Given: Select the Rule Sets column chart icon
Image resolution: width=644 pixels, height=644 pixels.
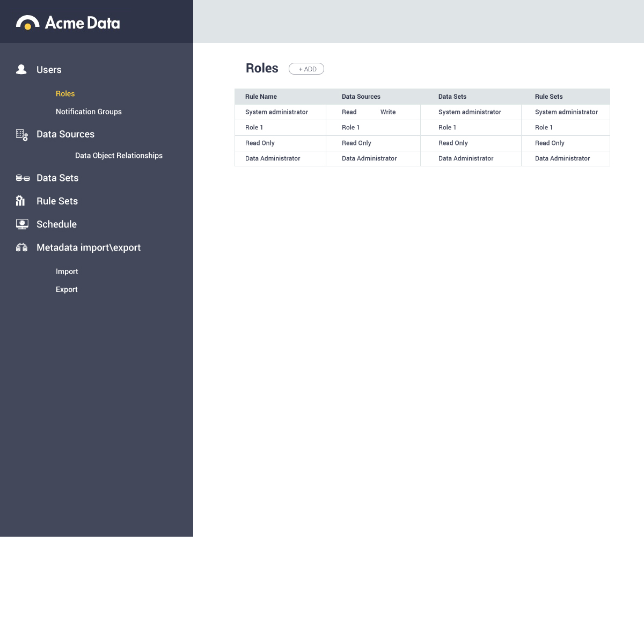Looking at the screenshot, I should tap(20, 201).
